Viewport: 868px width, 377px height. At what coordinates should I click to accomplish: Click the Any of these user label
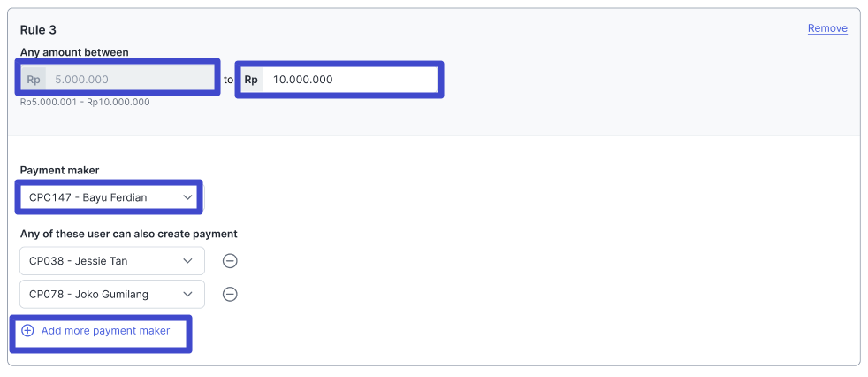tap(128, 234)
